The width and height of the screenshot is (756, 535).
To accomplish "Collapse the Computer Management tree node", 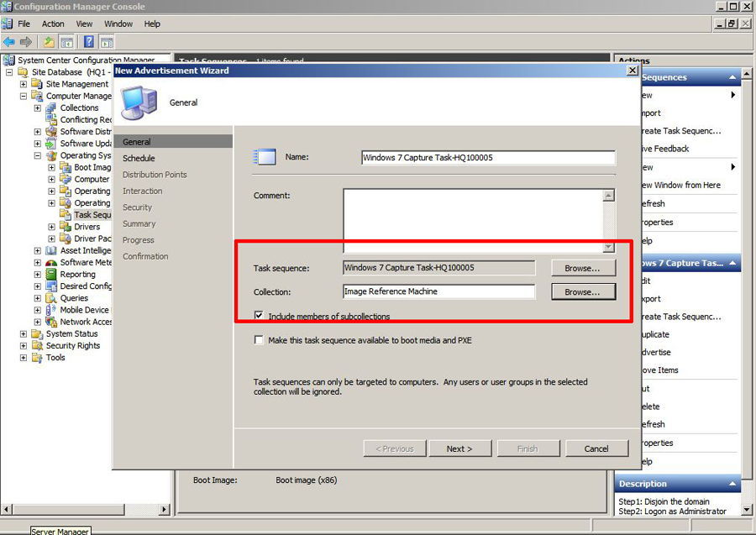I will [x=24, y=96].
